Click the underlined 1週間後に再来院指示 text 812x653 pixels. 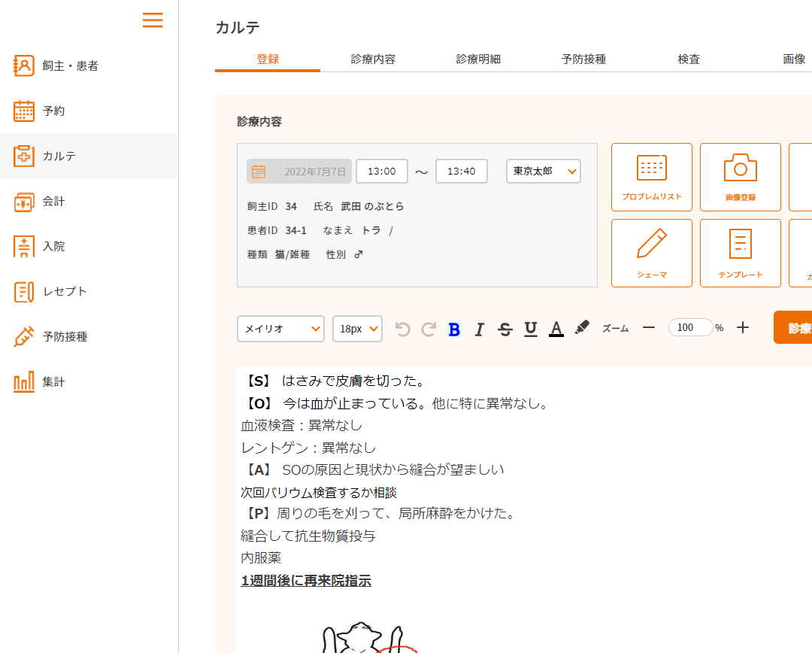tap(306, 581)
